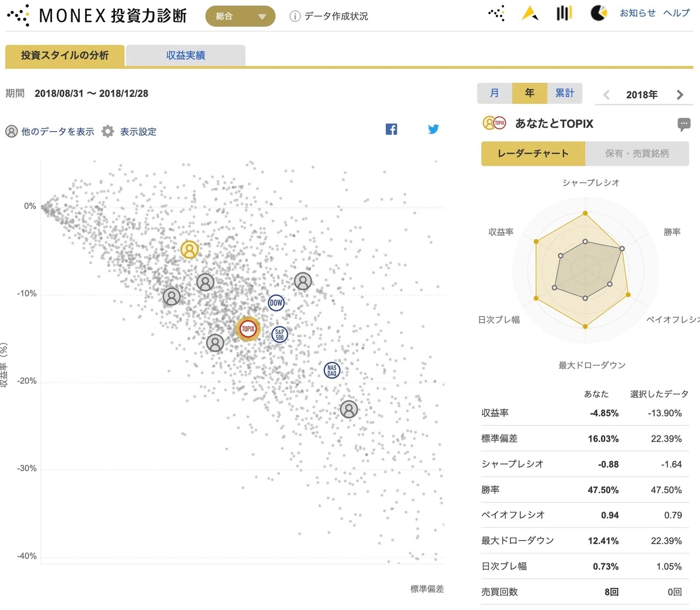This screenshot has height=610, width=700.
Task: Click the 最大ドローダウン radar axis label
Action: (592, 365)
